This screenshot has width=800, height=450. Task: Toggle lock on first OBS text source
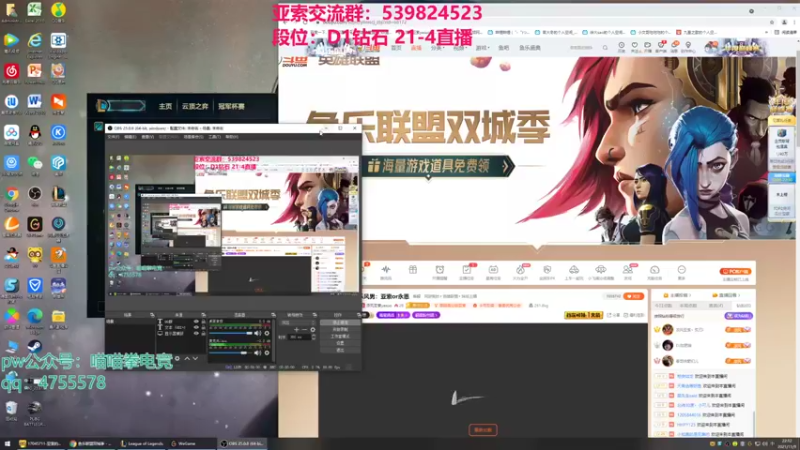tap(203, 321)
